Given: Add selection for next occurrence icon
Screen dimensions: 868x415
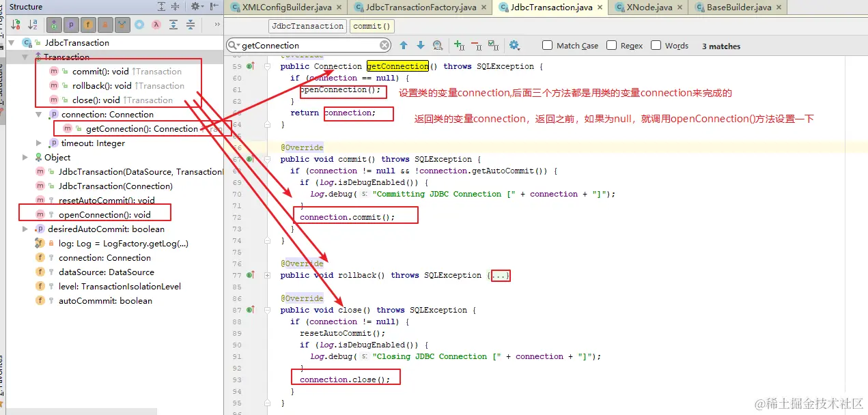Looking at the screenshot, I should [460, 46].
